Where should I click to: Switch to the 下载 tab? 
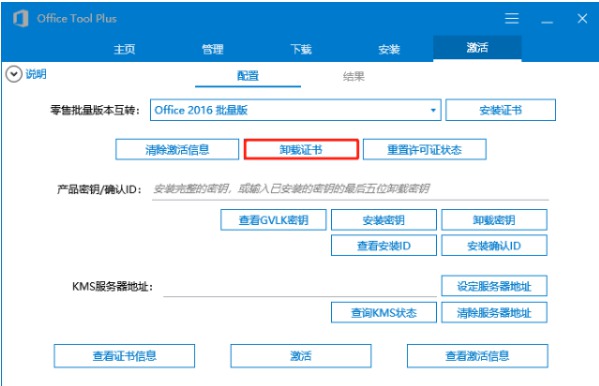pos(301,49)
